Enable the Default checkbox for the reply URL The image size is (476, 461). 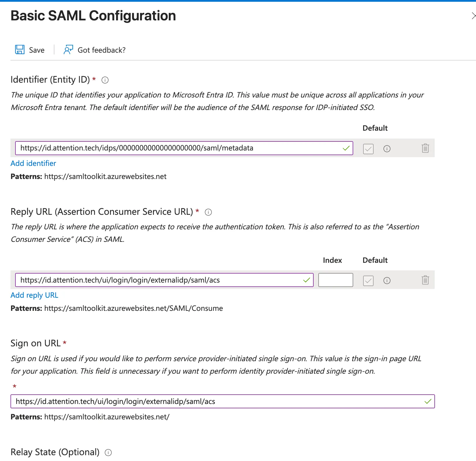[368, 281]
